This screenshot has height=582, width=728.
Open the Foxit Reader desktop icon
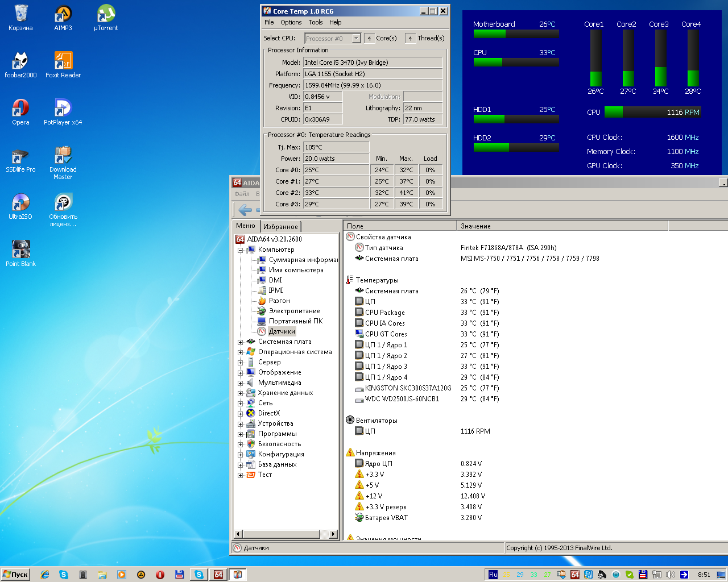[63, 65]
